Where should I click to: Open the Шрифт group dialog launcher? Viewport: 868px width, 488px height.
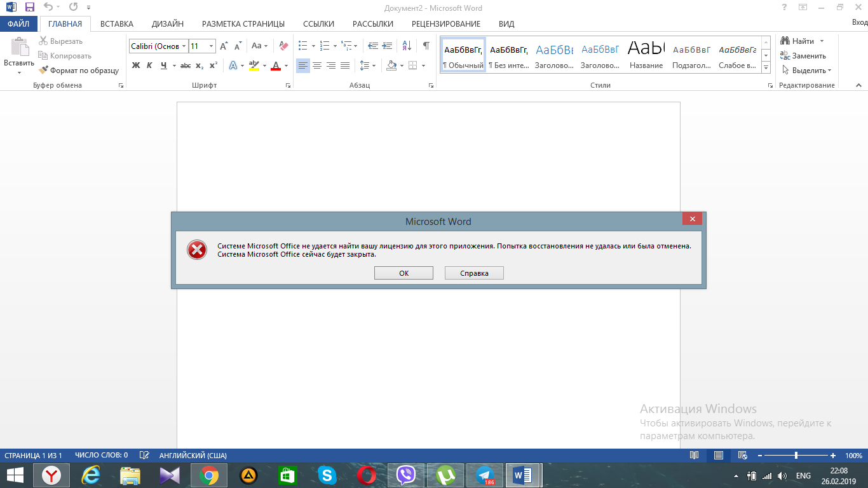(x=288, y=85)
